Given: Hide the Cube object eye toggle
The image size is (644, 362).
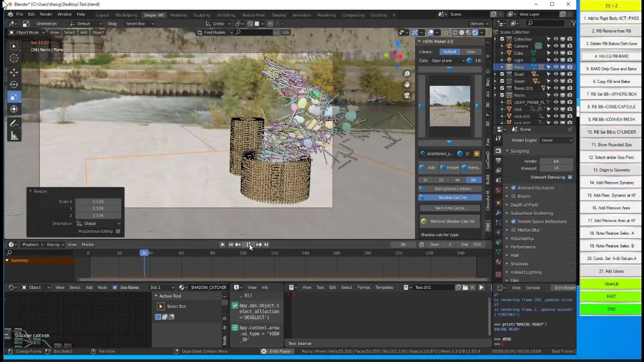Looking at the screenshot, I should pos(556,53).
